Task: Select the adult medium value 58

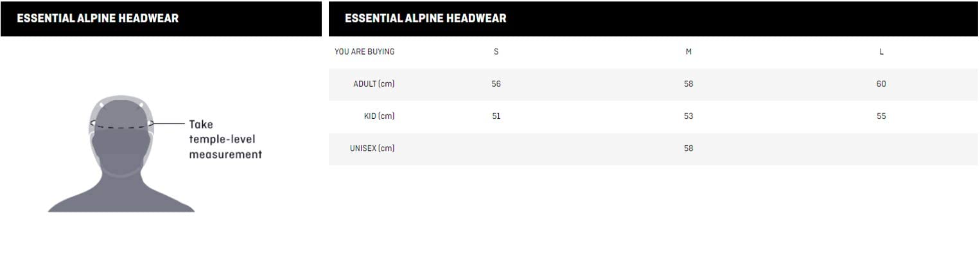Action: [x=688, y=84]
